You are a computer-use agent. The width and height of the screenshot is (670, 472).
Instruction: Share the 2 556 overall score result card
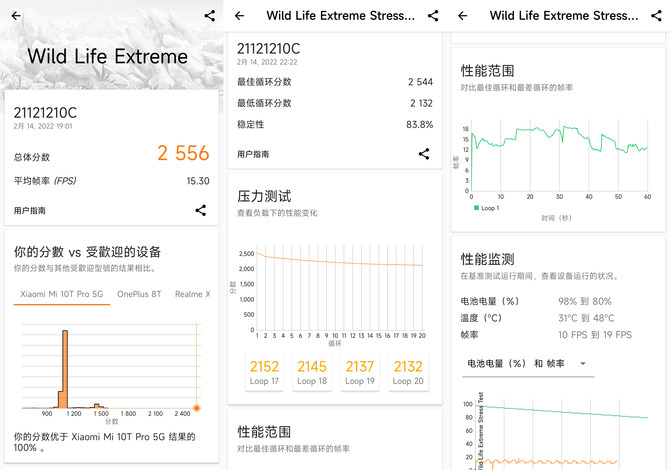tap(201, 210)
